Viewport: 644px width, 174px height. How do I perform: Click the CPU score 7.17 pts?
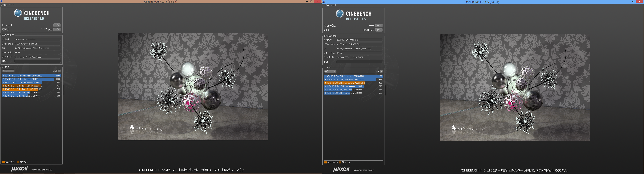tap(46, 29)
